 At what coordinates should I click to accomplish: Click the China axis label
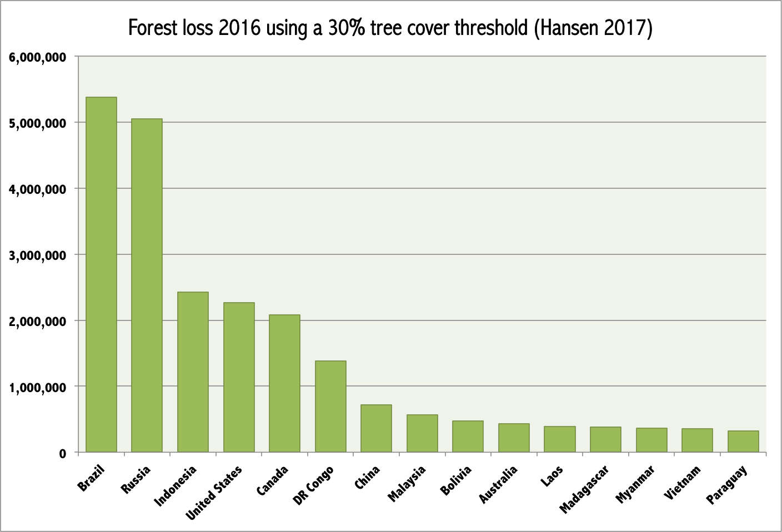(x=367, y=478)
